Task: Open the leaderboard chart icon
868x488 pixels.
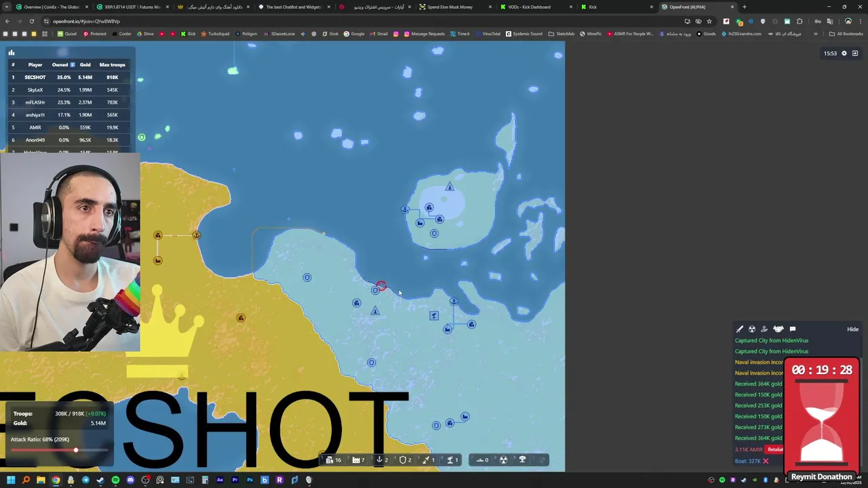Action: click(x=12, y=53)
